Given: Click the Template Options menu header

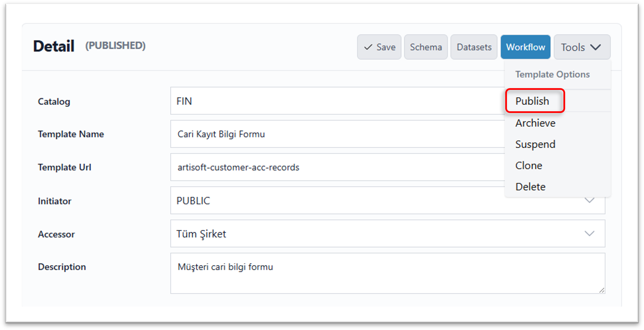Looking at the screenshot, I should click(x=553, y=74).
